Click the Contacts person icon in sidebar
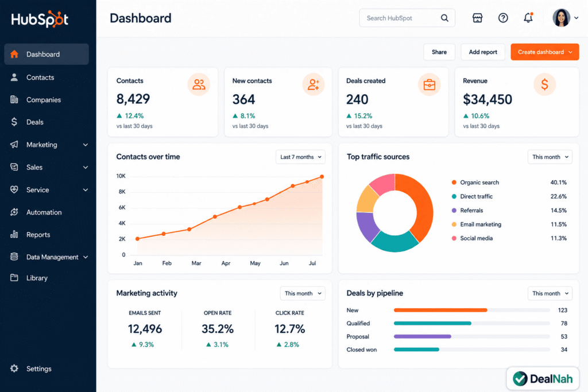This screenshot has height=392, width=588. (14, 77)
